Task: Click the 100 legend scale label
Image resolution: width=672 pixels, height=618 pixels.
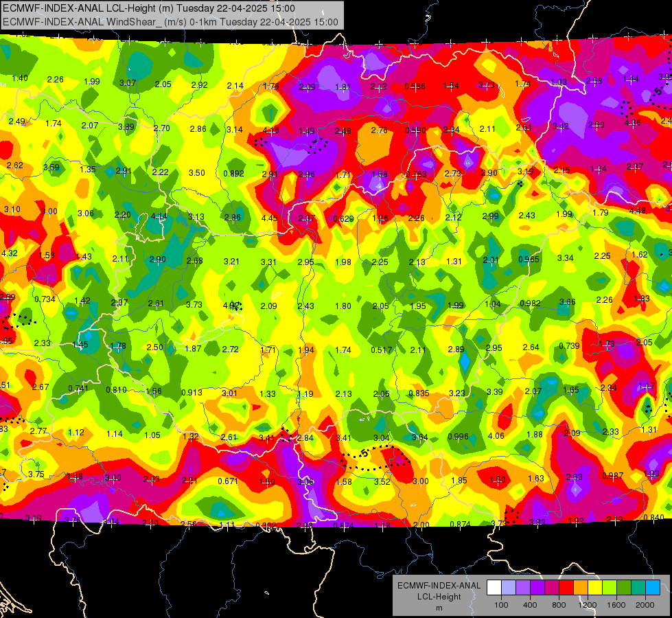Action: click(x=501, y=605)
